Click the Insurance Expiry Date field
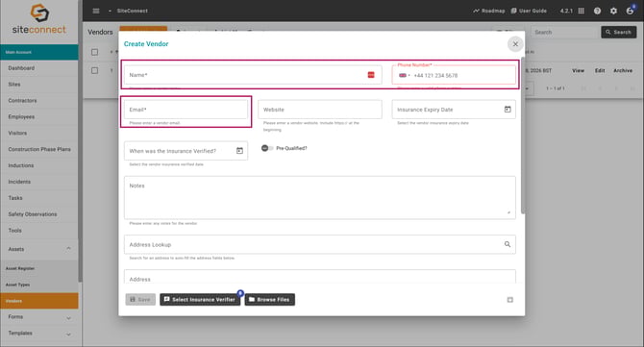 click(x=454, y=110)
